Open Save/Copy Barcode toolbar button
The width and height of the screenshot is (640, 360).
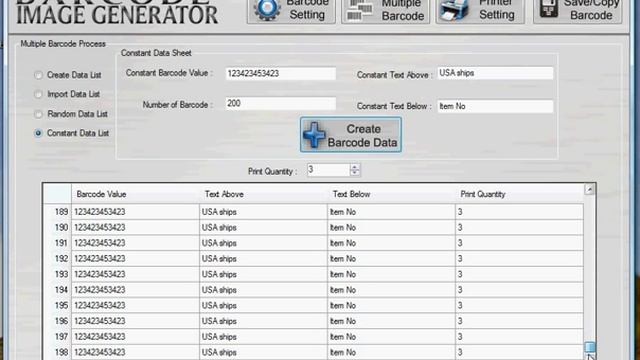pyautogui.click(x=578, y=11)
